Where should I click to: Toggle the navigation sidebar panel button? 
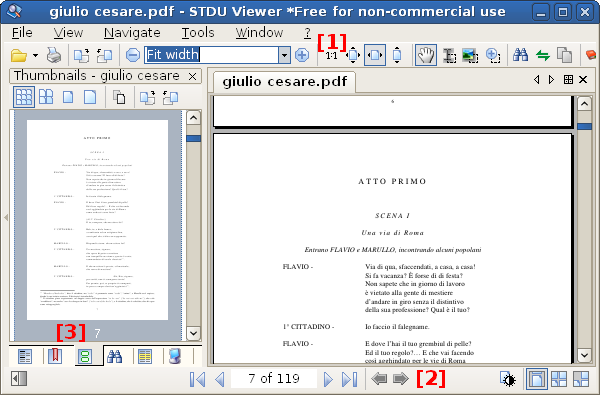[x=19, y=379]
